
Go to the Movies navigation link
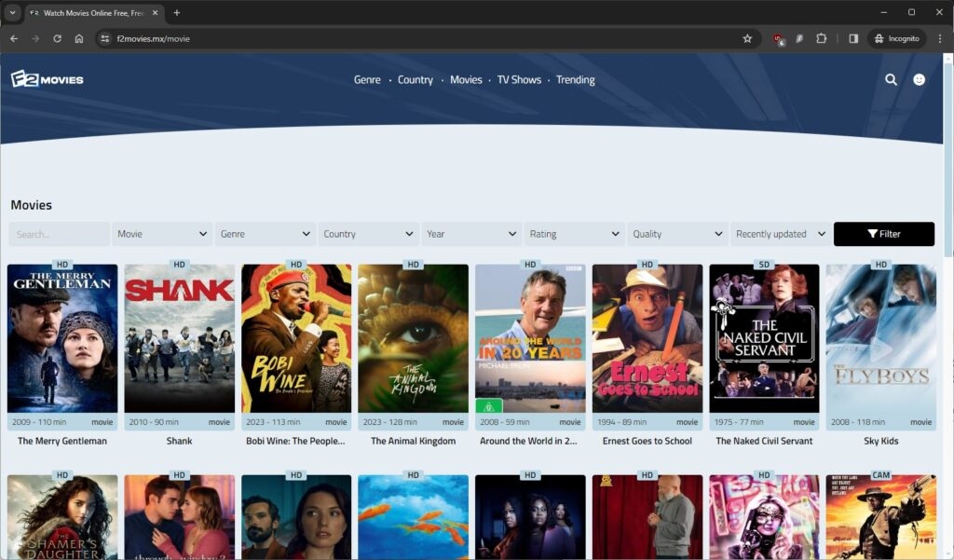coord(466,80)
